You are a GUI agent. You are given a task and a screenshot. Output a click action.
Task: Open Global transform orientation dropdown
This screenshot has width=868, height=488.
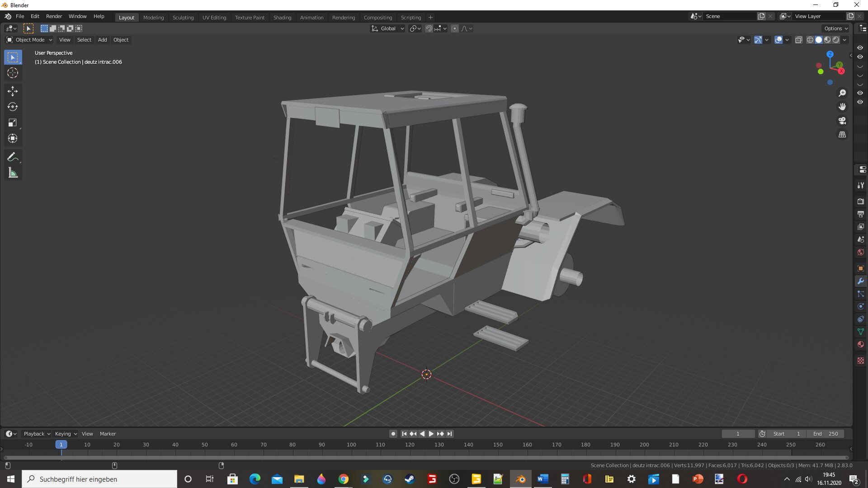(388, 28)
